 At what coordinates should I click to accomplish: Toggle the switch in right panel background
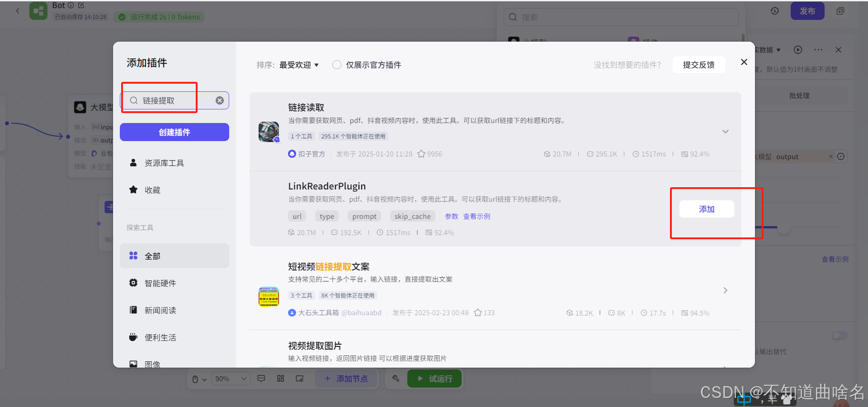(x=840, y=336)
